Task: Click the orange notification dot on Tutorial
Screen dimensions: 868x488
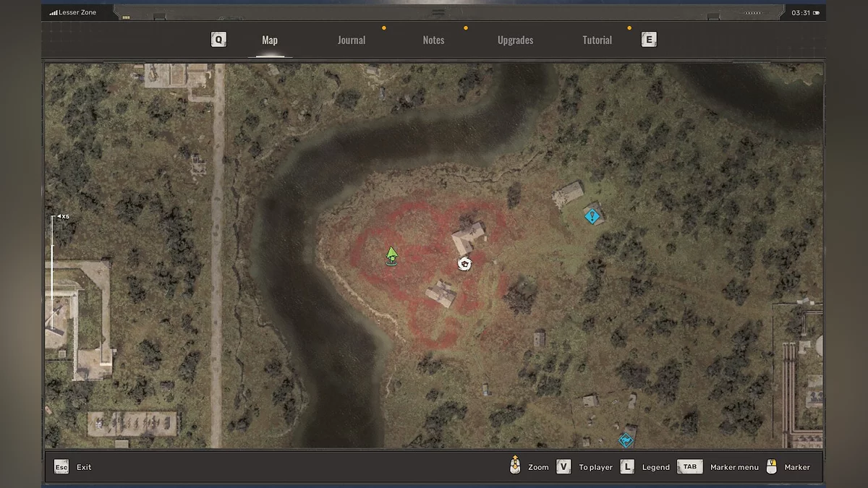Action: pyautogui.click(x=629, y=28)
